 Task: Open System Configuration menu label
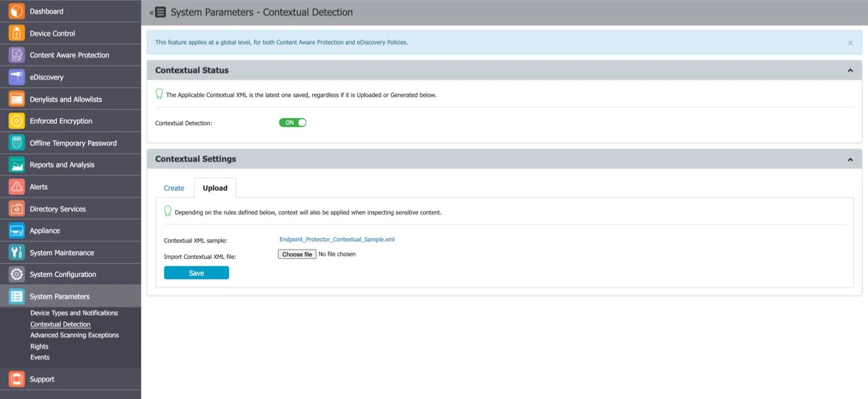tap(63, 274)
